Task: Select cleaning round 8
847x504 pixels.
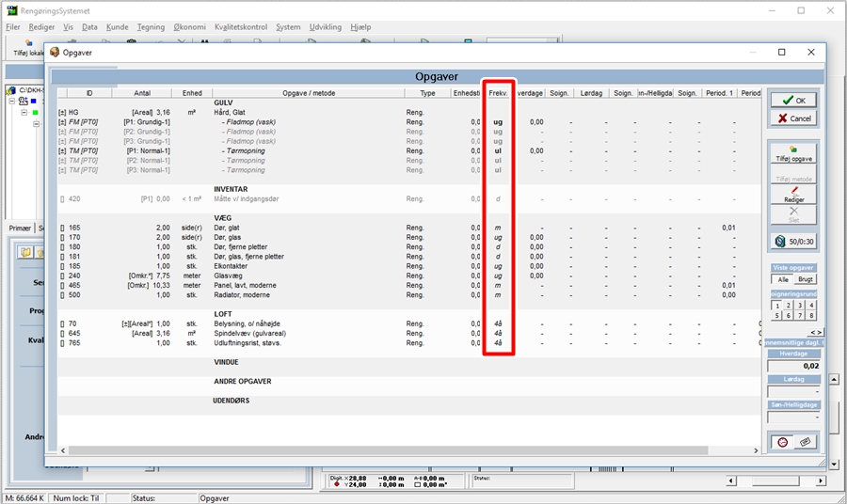Action: (x=811, y=315)
